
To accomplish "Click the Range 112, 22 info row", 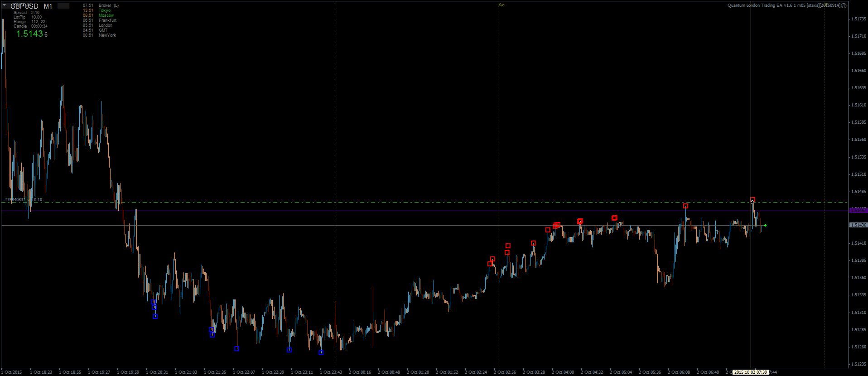I will click(29, 22).
